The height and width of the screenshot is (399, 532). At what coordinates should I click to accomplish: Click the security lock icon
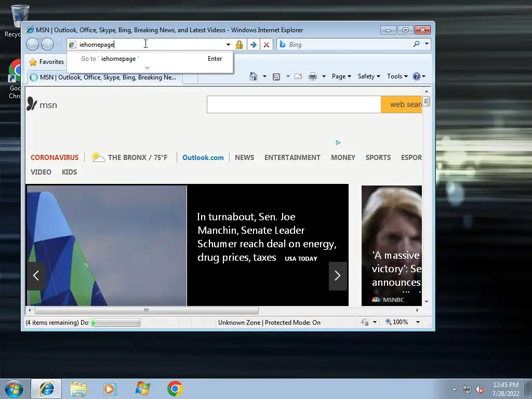tap(239, 45)
